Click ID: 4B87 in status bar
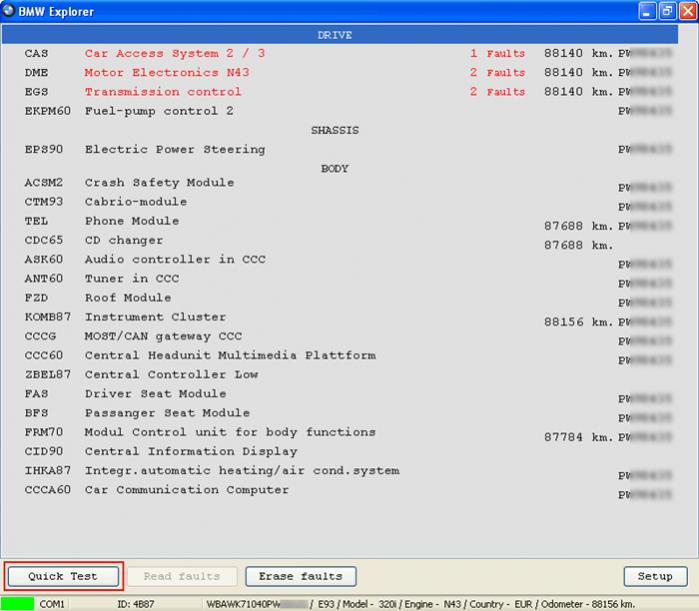This screenshot has width=699, height=611. 136,604
